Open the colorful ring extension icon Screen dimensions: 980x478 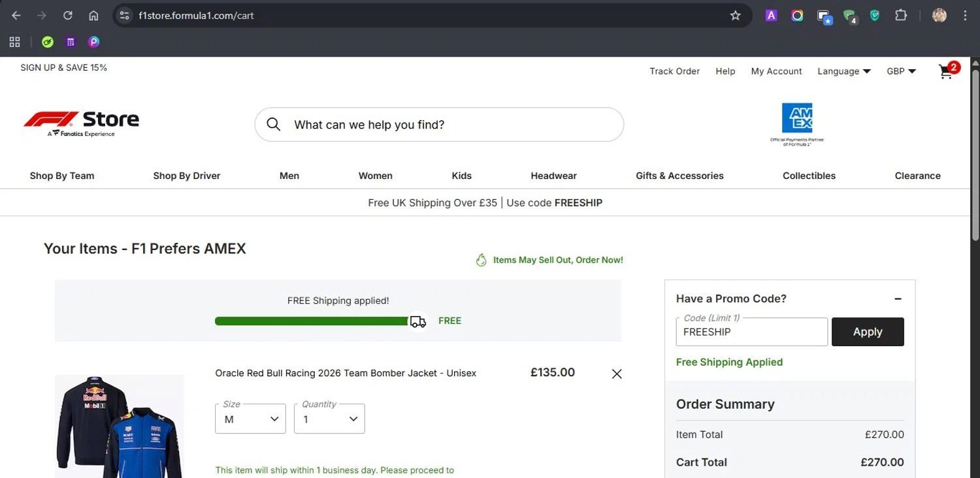[x=797, y=16]
